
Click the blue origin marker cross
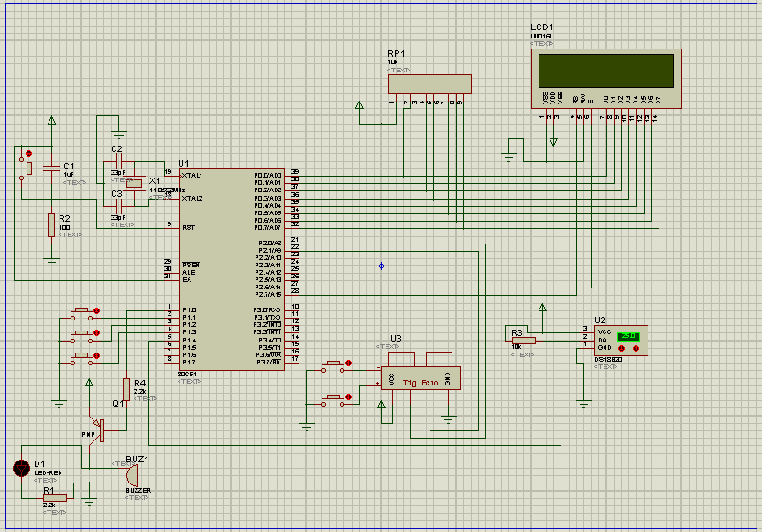[382, 266]
